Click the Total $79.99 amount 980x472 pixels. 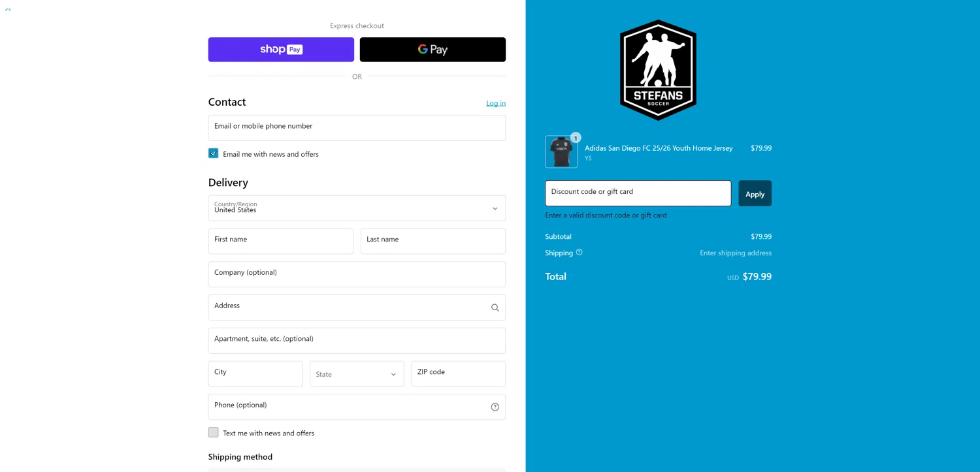[757, 277]
